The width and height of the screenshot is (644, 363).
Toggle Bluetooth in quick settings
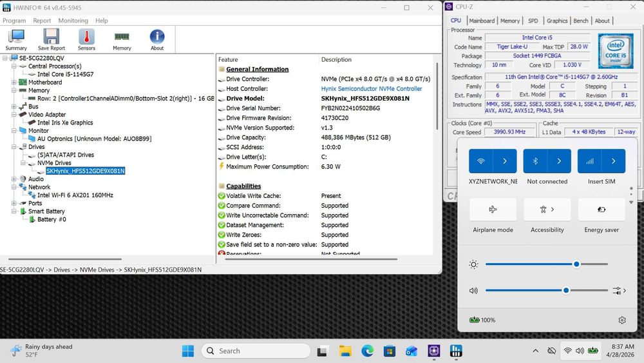tap(535, 161)
